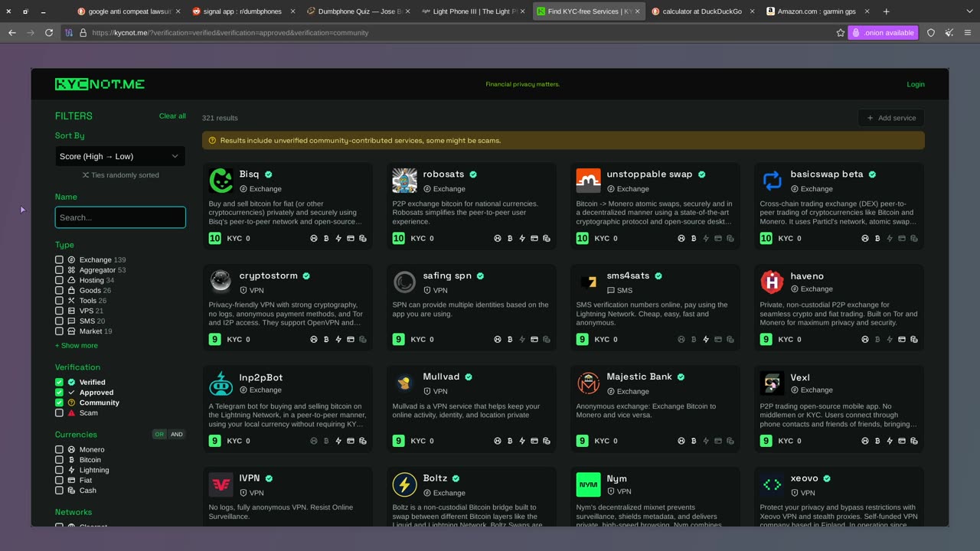
Task: Clear all filters
Action: pos(172,116)
